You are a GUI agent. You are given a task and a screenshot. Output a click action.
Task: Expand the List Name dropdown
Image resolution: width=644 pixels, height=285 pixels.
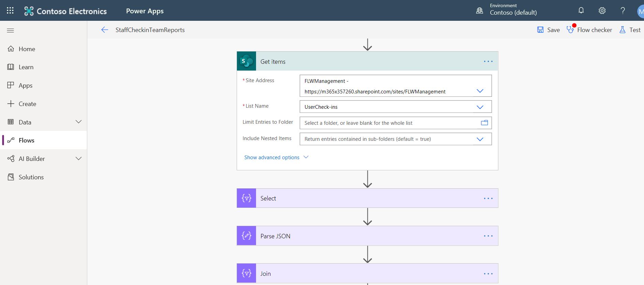point(480,107)
